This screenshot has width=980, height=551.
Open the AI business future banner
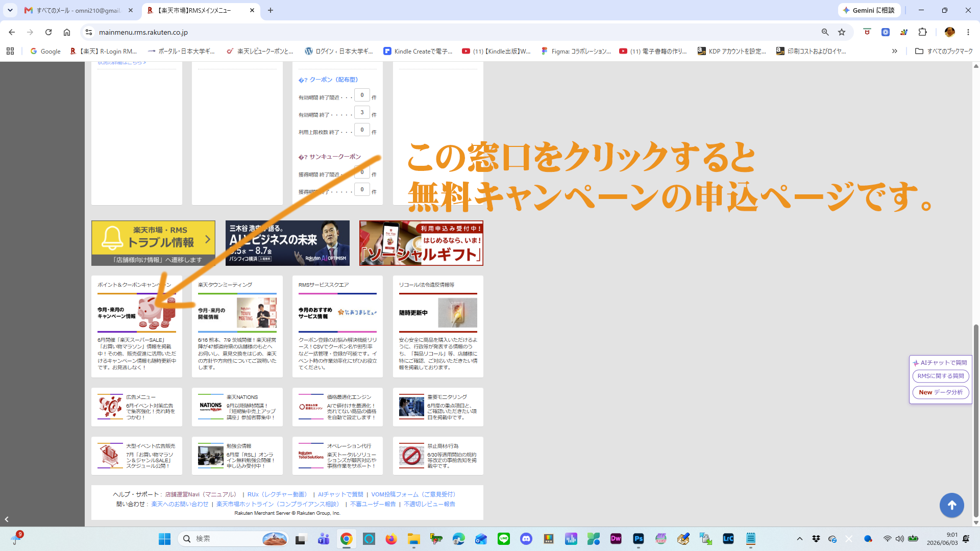coord(287,243)
